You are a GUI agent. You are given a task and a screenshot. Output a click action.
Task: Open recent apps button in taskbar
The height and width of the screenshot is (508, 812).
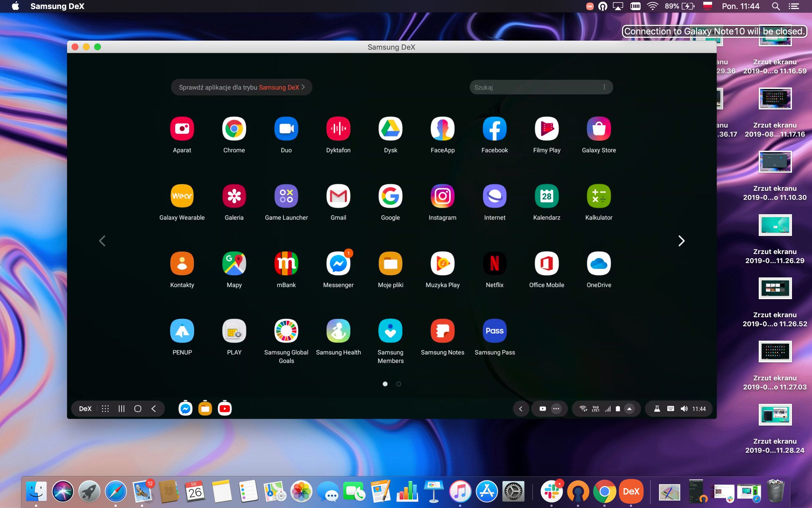coord(121,409)
